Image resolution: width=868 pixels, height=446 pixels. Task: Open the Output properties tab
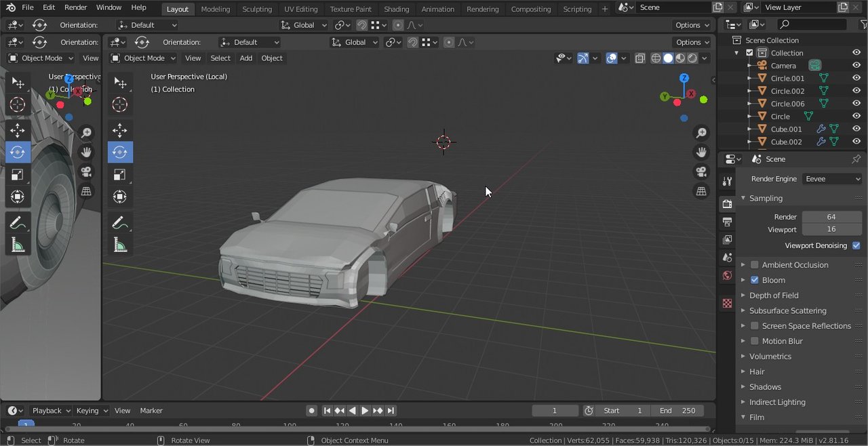click(x=727, y=222)
